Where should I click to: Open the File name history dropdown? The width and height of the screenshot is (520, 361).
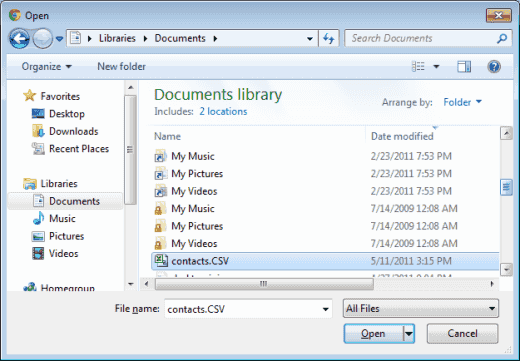pyautogui.click(x=326, y=309)
